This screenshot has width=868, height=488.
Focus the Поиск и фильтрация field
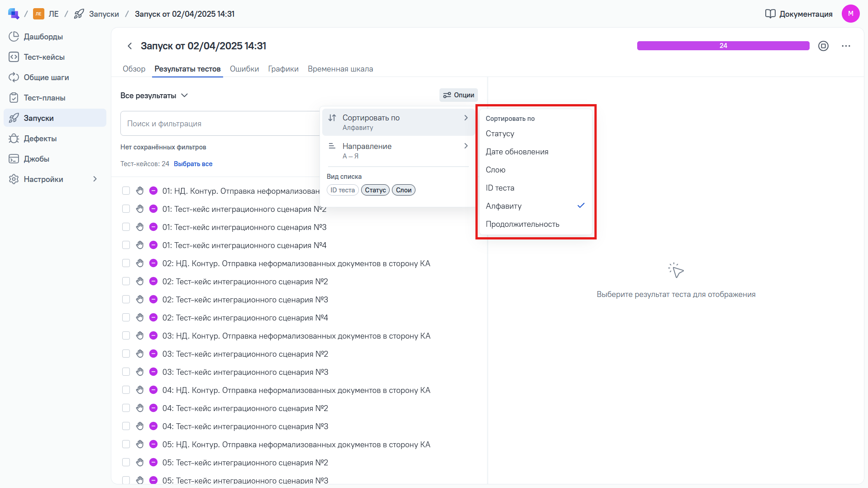(x=220, y=123)
